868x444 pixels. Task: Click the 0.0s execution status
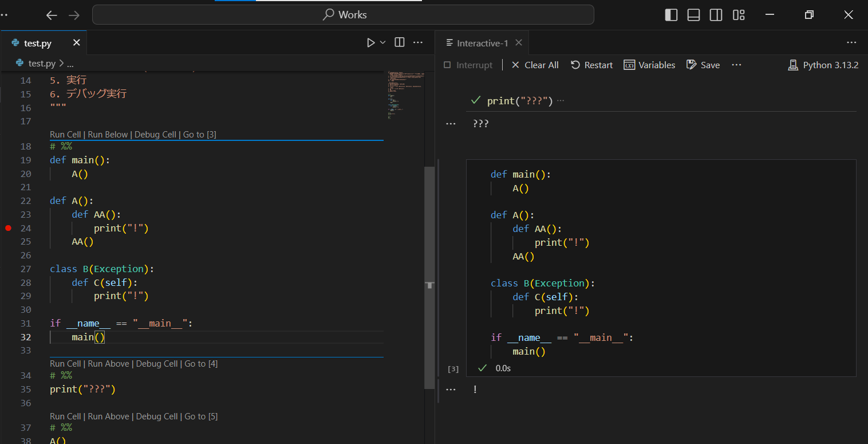503,368
